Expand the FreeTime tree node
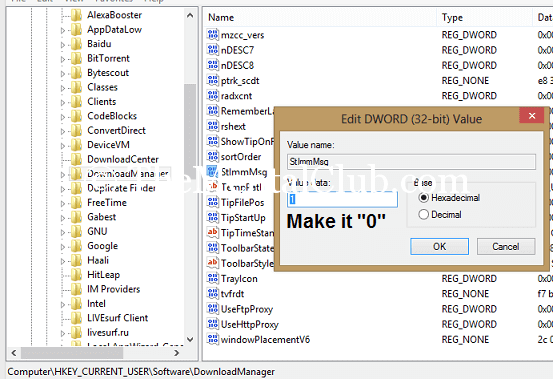553x379 pixels. [x=63, y=203]
